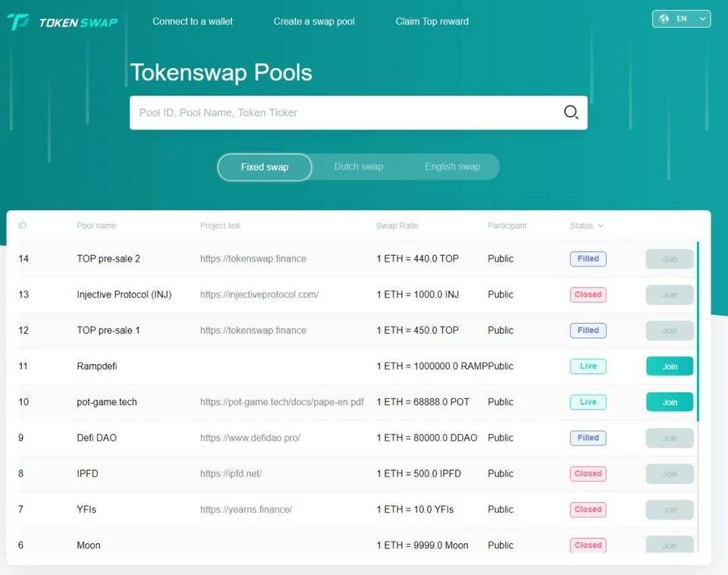728x575 pixels.
Task: Select pool name Defi DAO
Action: click(x=96, y=438)
